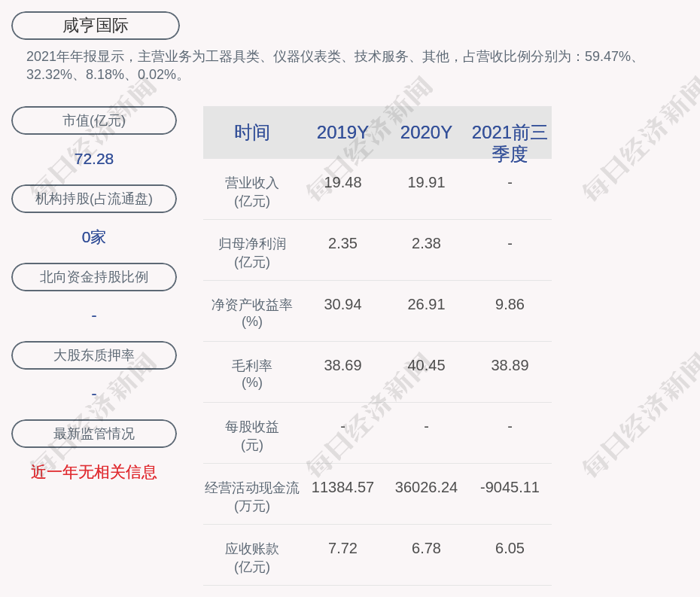Image resolution: width=700 pixels, height=597 pixels.
Task: Click the ROE value 26.91
Action: (426, 305)
